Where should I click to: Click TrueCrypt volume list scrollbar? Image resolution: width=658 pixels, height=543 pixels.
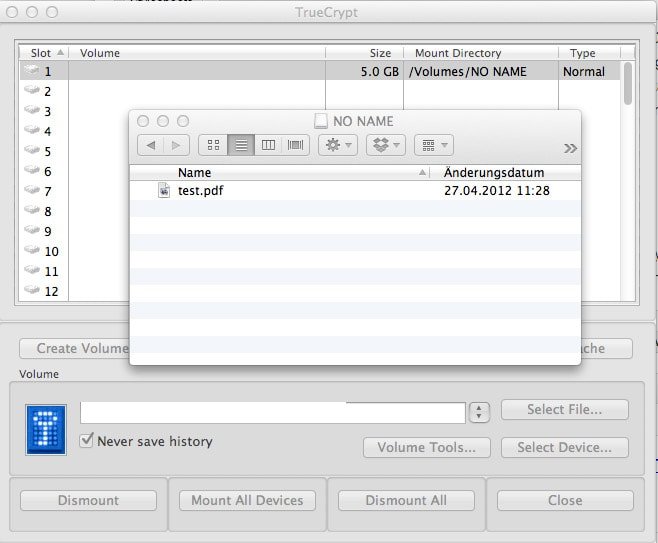coord(627,83)
